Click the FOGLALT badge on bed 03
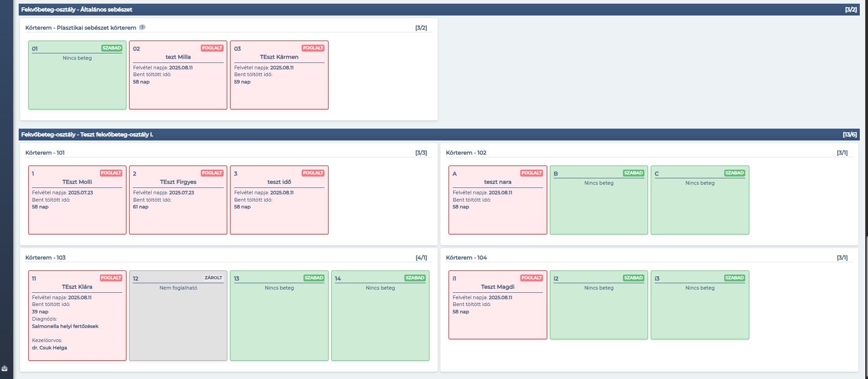Image resolution: width=868 pixels, height=379 pixels. [x=313, y=48]
